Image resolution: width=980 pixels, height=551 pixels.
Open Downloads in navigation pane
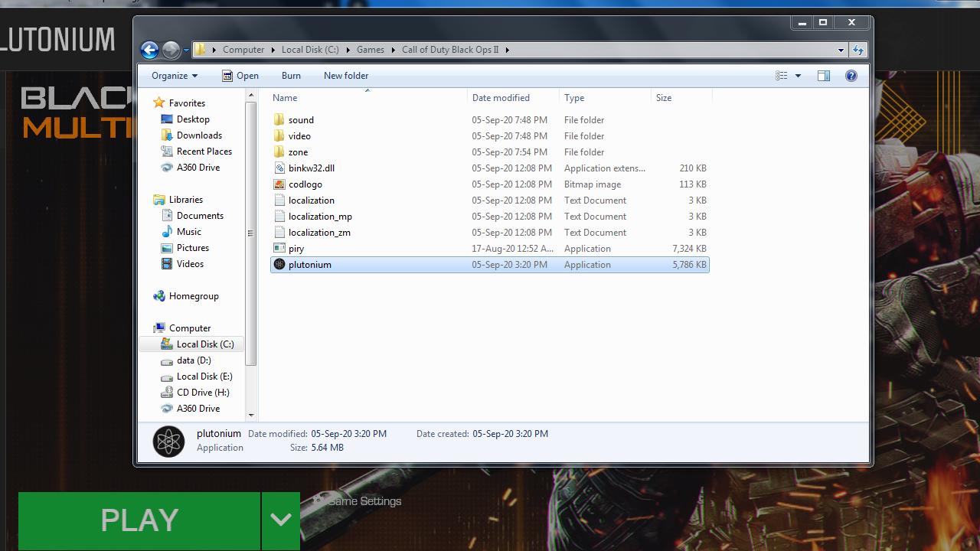pyautogui.click(x=199, y=135)
